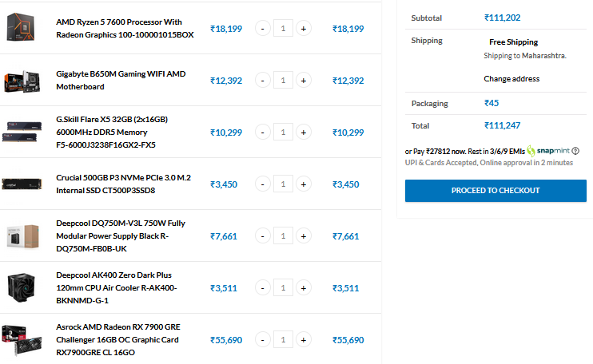Open AMD Ryzen 5 7600 product thumbnail
This screenshot has width=593, height=364.
(x=21, y=28)
